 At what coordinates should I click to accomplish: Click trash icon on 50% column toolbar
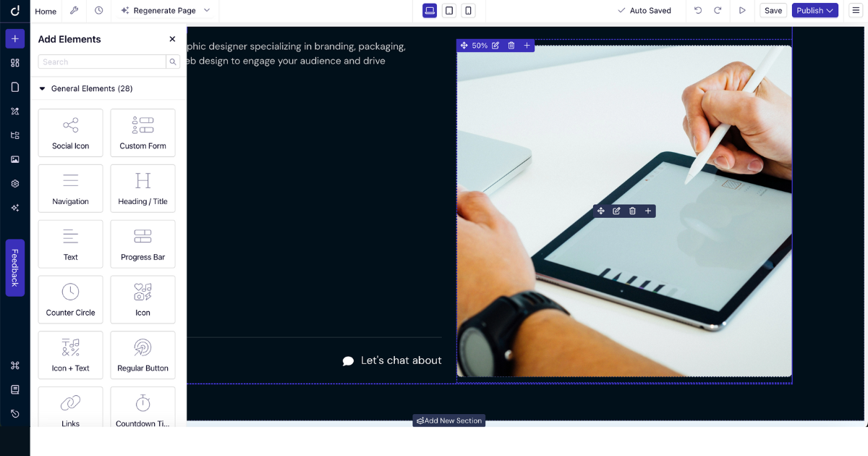(x=511, y=46)
